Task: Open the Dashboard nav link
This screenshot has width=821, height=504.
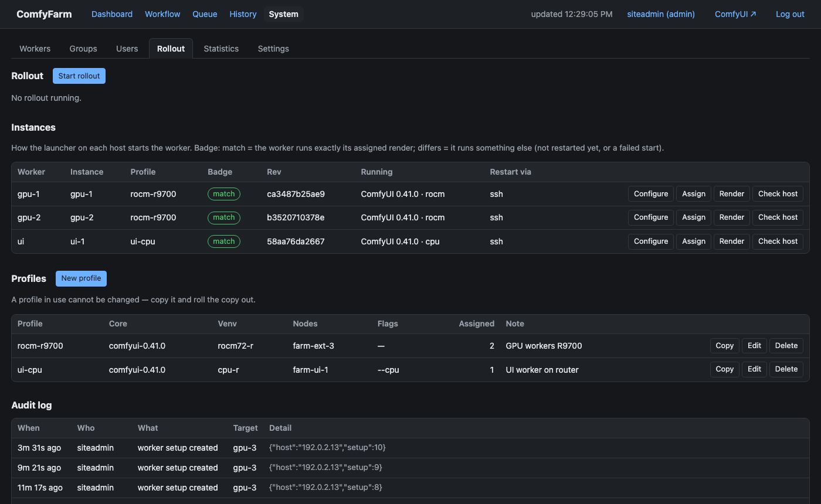Action: point(112,14)
